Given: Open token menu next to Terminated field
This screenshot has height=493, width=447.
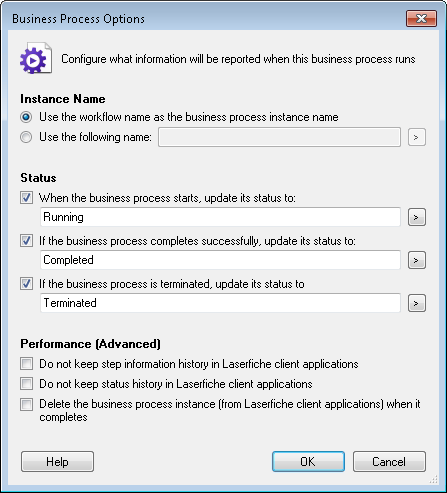Looking at the screenshot, I should pos(417,303).
